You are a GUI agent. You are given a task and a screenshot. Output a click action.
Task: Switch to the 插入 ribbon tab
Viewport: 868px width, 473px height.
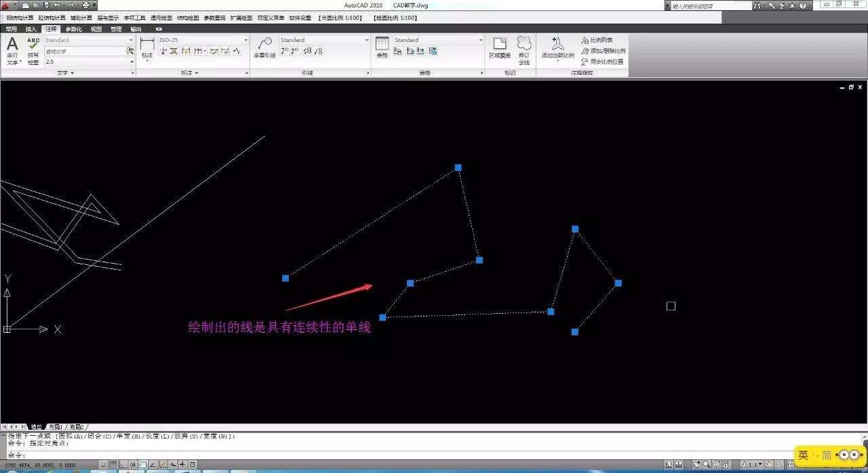click(x=31, y=29)
